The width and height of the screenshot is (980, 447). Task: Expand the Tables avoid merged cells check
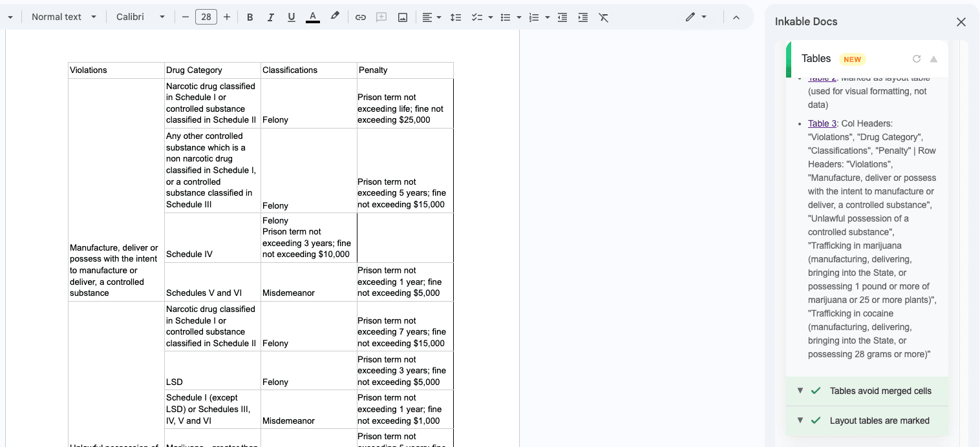click(x=800, y=390)
